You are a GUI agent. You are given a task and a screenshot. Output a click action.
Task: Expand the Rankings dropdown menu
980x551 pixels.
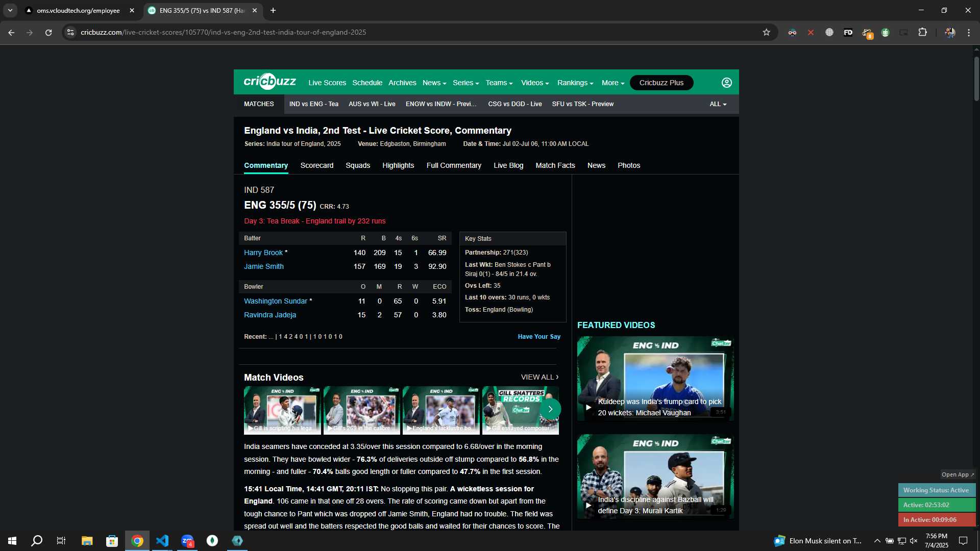point(575,83)
